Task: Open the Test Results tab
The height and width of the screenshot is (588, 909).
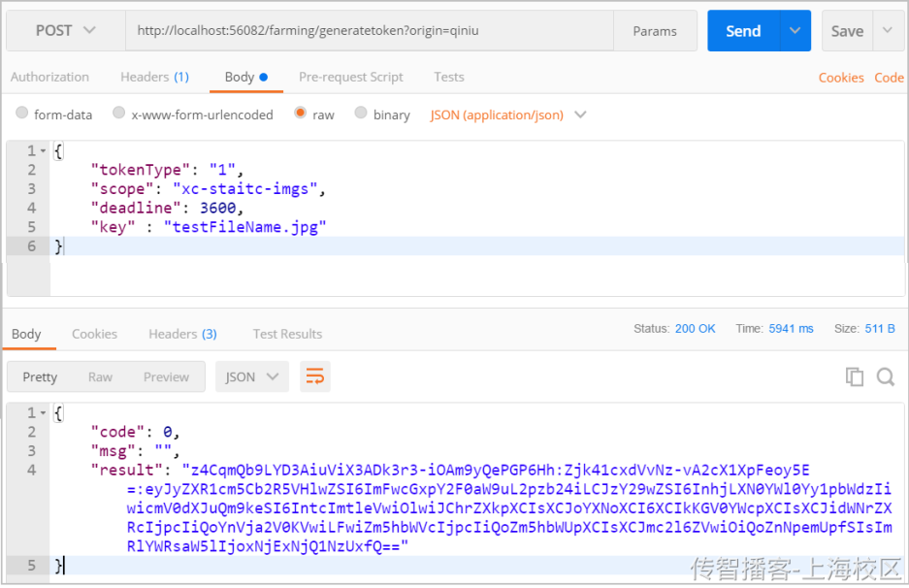Action: click(287, 334)
